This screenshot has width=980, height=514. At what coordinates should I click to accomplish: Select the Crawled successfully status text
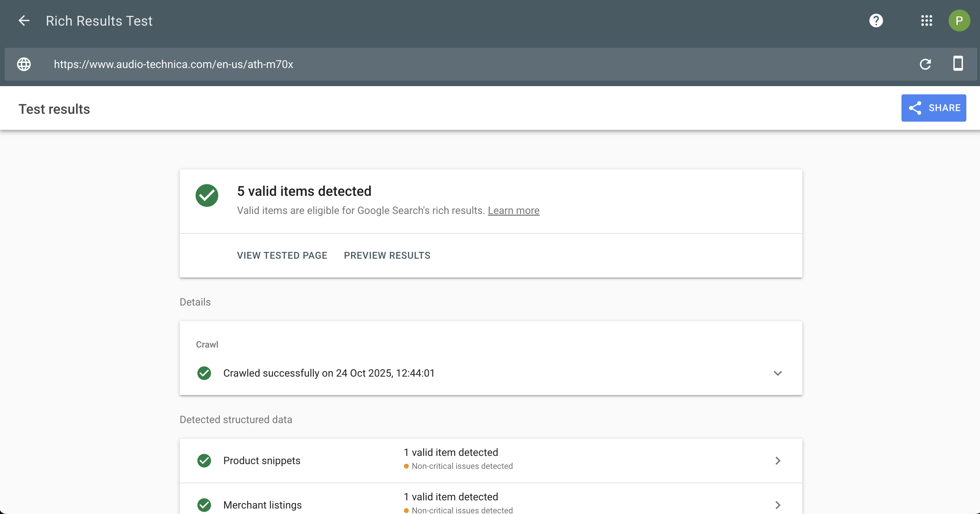click(329, 373)
